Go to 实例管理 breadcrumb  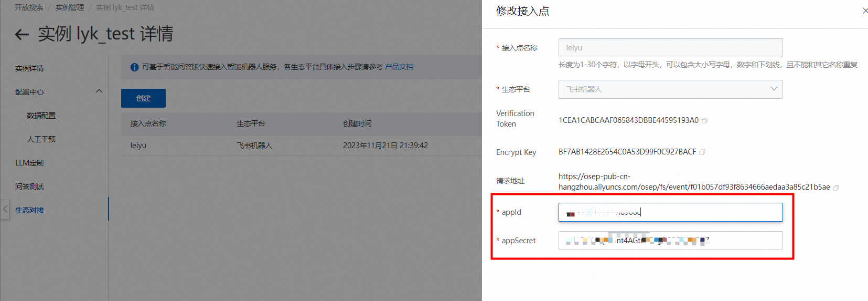(x=70, y=7)
